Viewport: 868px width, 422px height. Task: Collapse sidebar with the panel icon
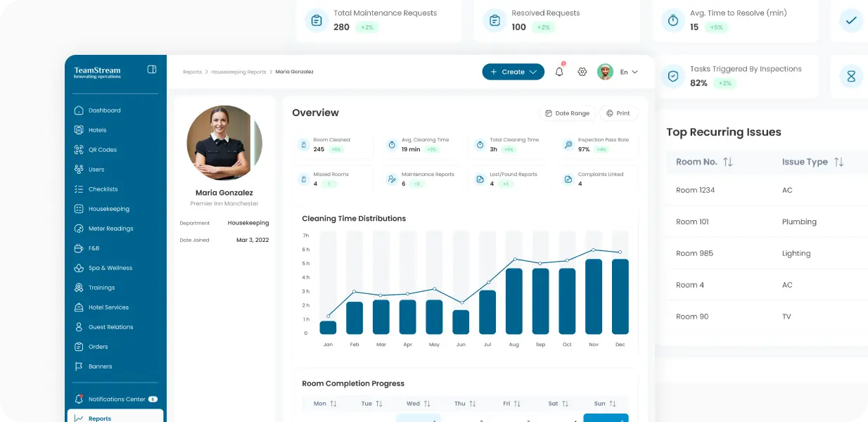click(x=152, y=70)
